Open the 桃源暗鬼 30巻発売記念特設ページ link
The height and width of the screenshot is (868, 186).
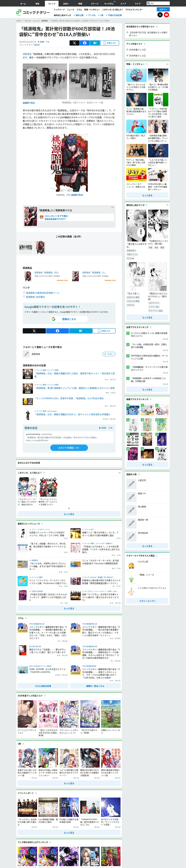43,293
